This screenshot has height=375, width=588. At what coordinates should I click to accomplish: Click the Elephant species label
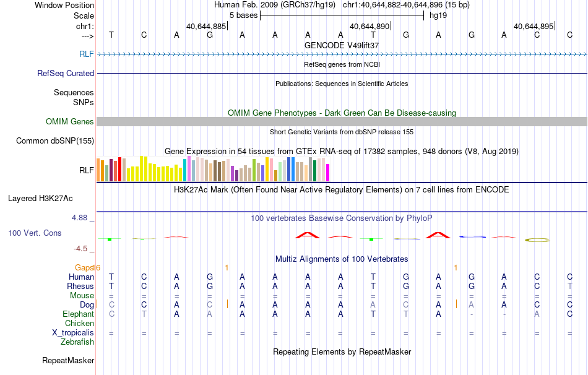(x=78, y=314)
